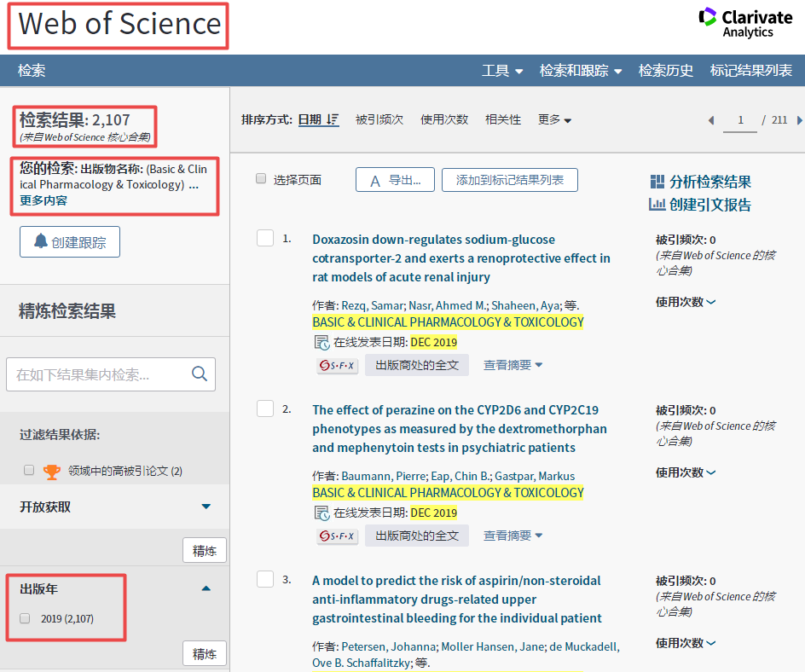Expand the 开放获取 filter section
This screenshot has height=672, width=805.
(206, 507)
